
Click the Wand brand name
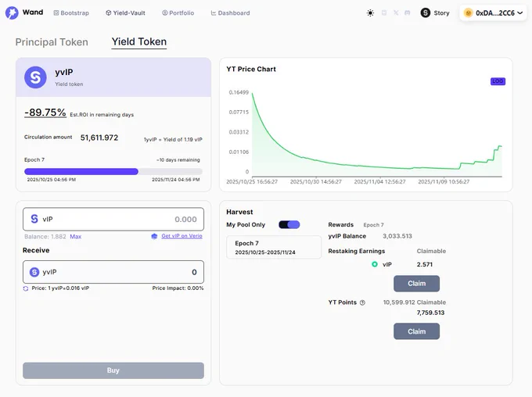(x=33, y=13)
